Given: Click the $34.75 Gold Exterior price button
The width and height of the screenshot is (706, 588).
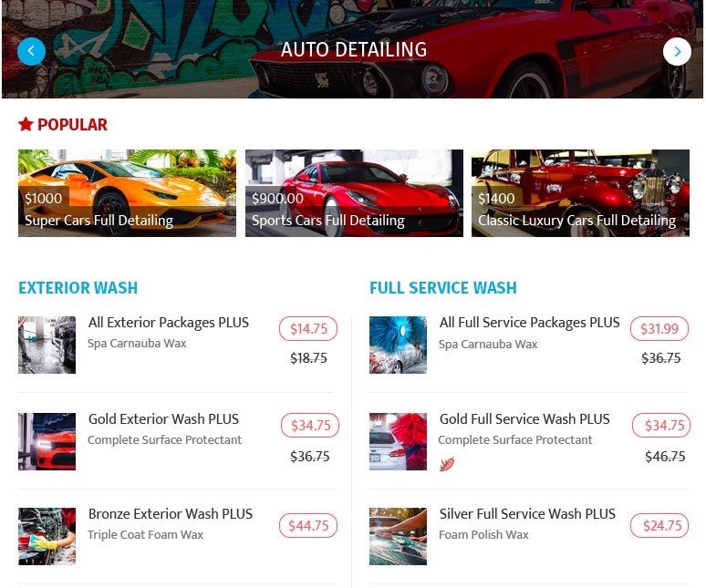Looking at the screenshot, I should (x=310, y=425).
